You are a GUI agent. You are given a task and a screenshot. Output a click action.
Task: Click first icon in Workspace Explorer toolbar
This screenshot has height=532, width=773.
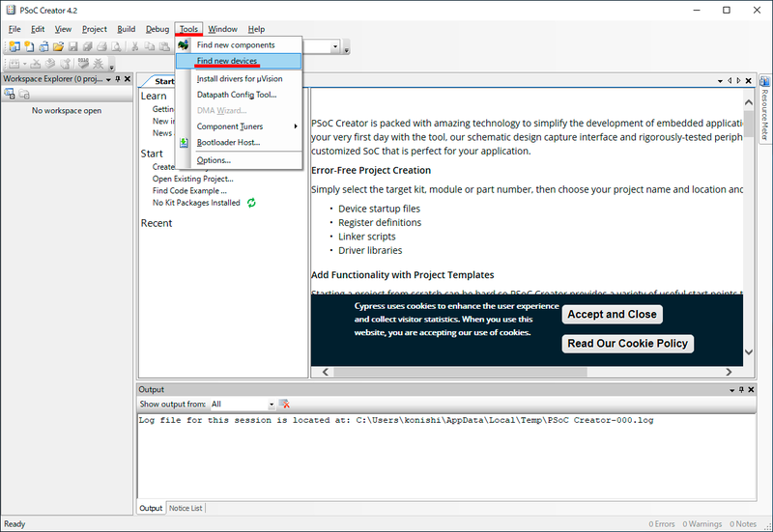pos(10,94)
